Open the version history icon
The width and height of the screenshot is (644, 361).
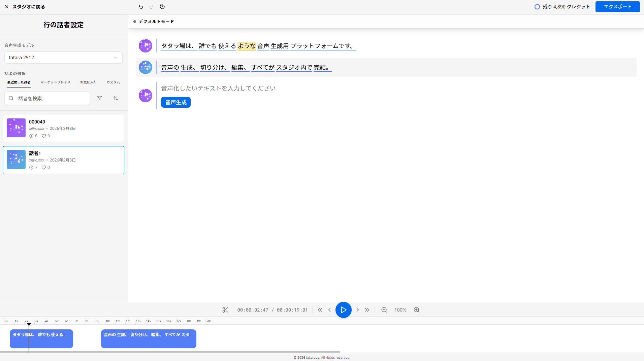coord(162,6)
